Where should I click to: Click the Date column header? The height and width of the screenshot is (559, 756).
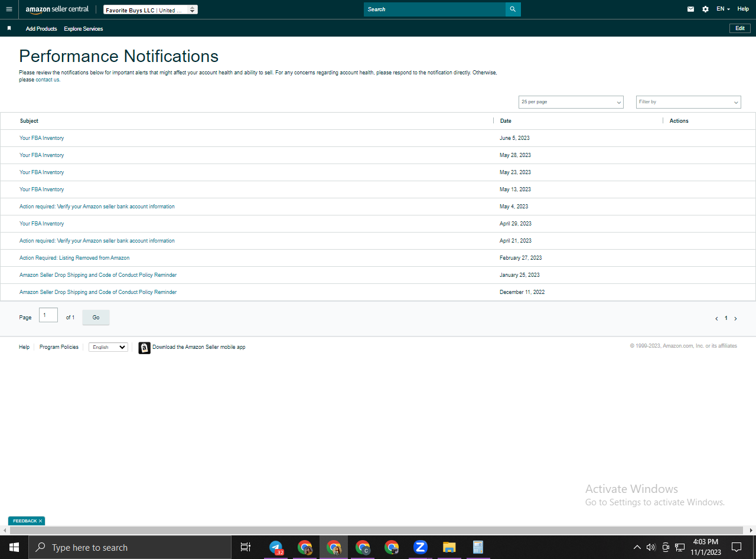point(506,121)
